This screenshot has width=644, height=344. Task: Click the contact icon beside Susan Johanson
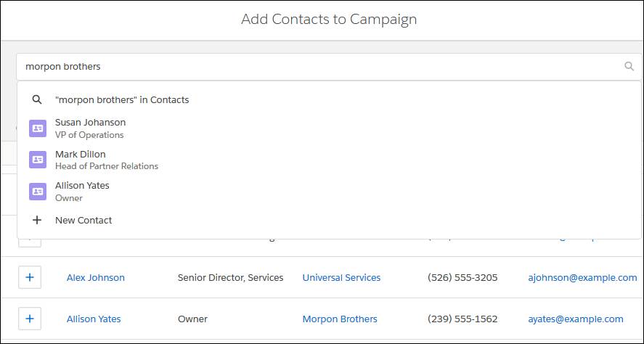tap(37, 128)
